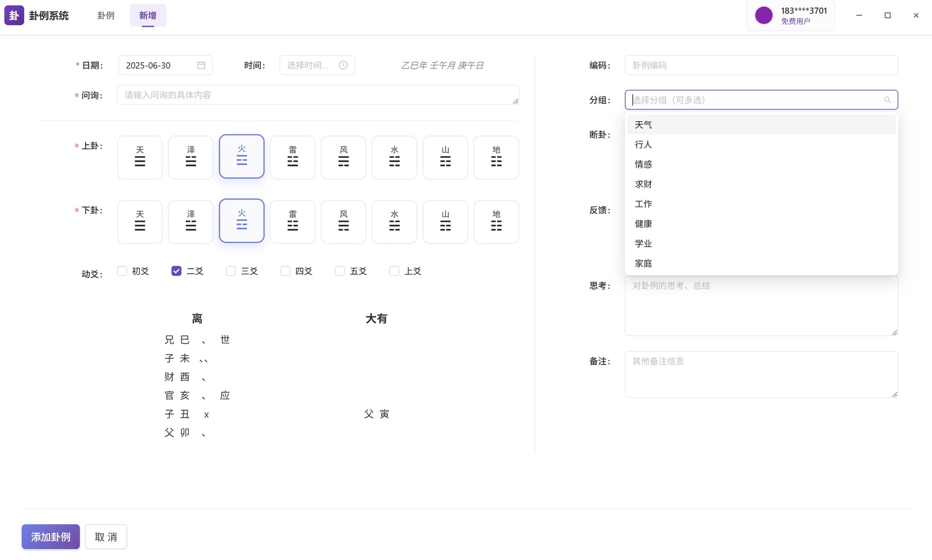Choose the 雷 trigram in 上卦 row
932x560 pixels.
click(x=292, y=157)
